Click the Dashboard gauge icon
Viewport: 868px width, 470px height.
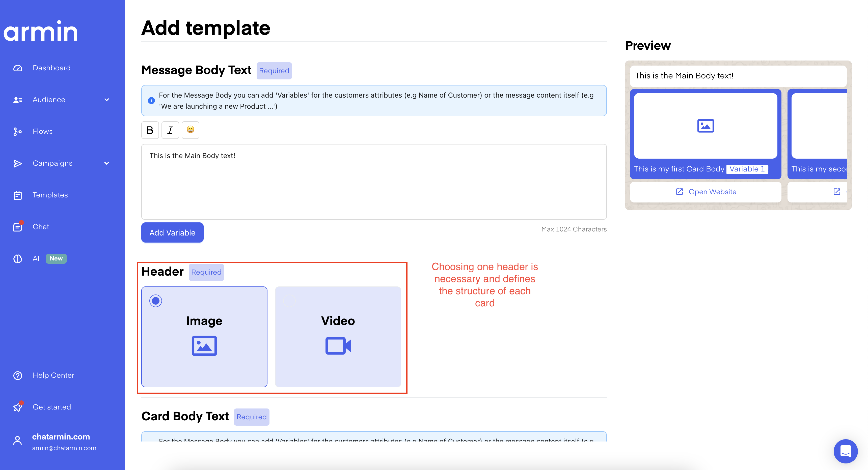click(x=17, y=68)
